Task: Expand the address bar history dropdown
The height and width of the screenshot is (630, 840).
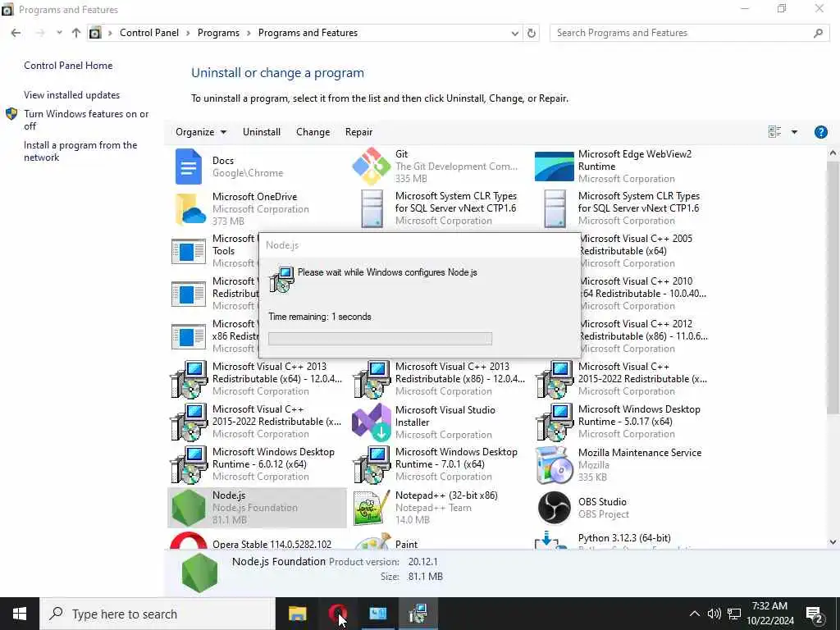Action: pyautogui.click(x=515, y=33)
